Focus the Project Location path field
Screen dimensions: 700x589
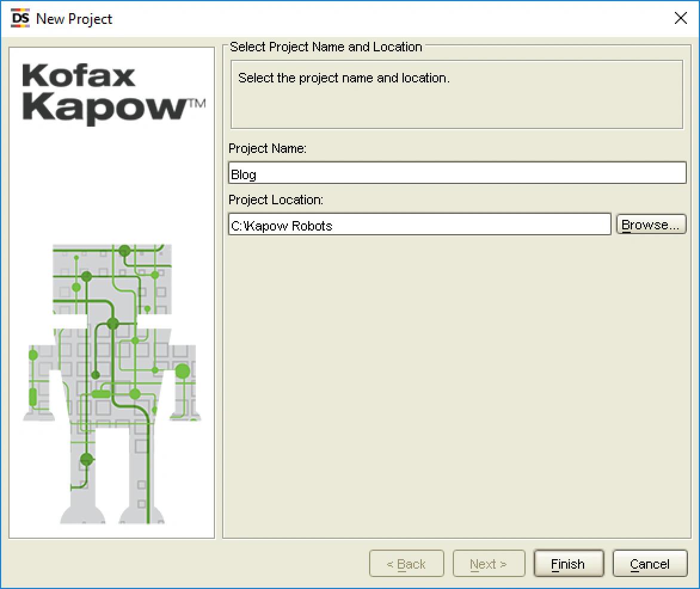click(419, 224)
